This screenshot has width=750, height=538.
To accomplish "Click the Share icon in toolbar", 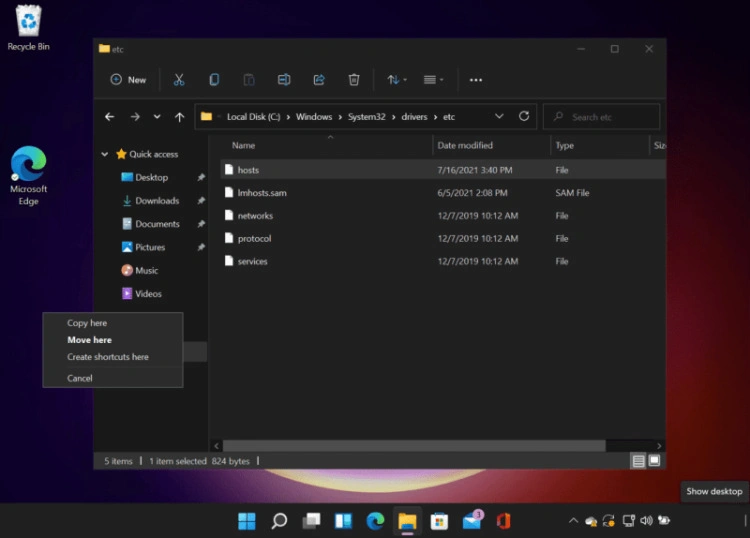I will pos(319,80).
